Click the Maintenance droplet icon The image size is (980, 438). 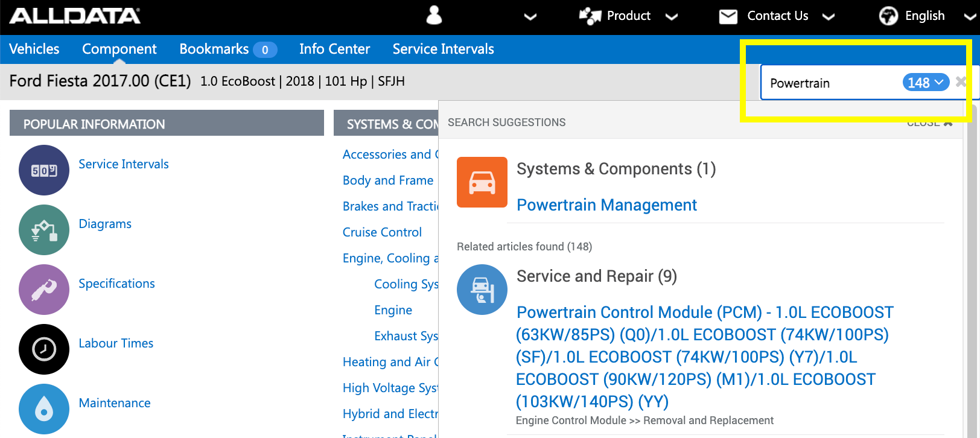(44, 409)
